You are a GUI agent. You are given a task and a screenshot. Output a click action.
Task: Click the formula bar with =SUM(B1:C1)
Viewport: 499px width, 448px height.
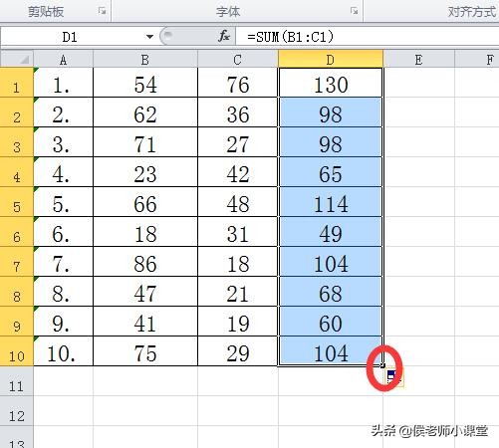point(367,36)
